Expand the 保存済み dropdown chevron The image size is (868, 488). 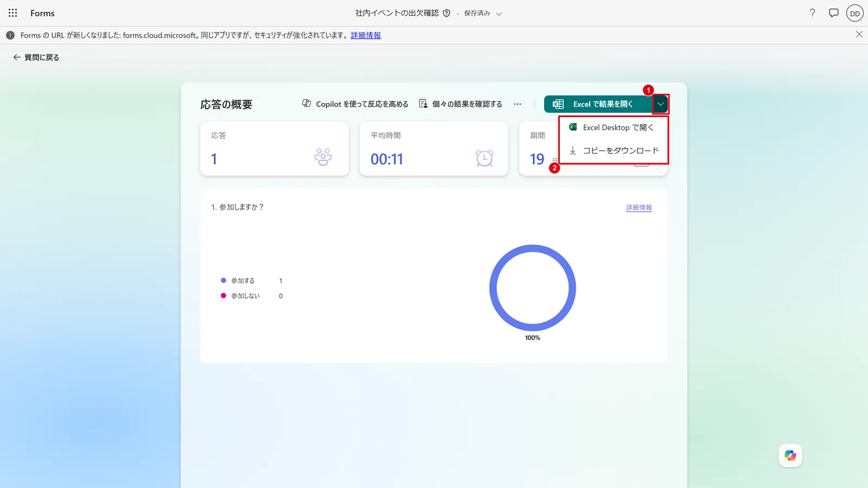pyautogui.click(x=499, y=14)
